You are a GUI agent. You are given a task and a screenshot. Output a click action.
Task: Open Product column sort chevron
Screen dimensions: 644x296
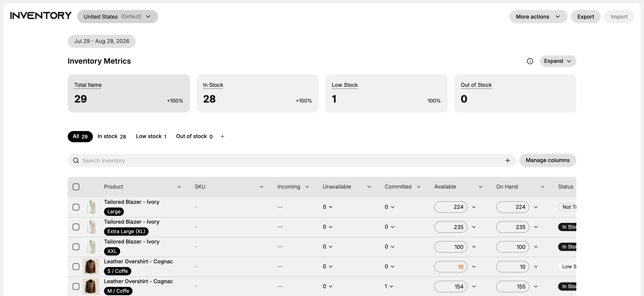(179, 187)
